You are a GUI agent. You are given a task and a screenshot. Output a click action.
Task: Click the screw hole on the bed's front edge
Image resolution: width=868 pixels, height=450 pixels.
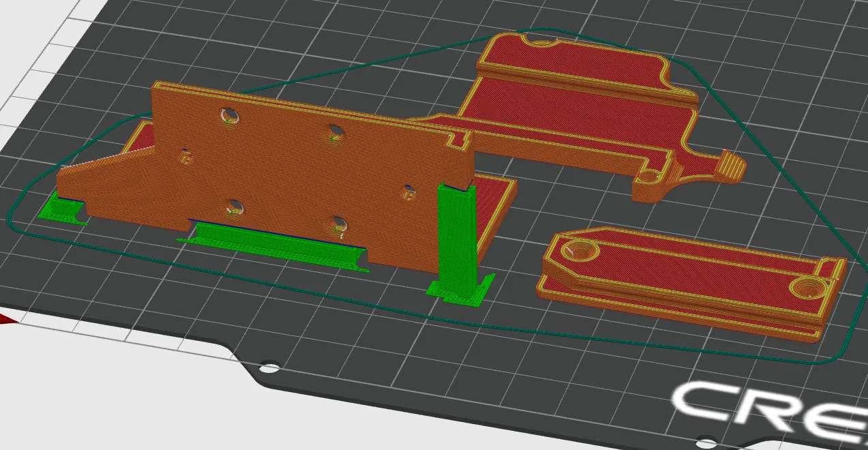[x=271, y=369]
